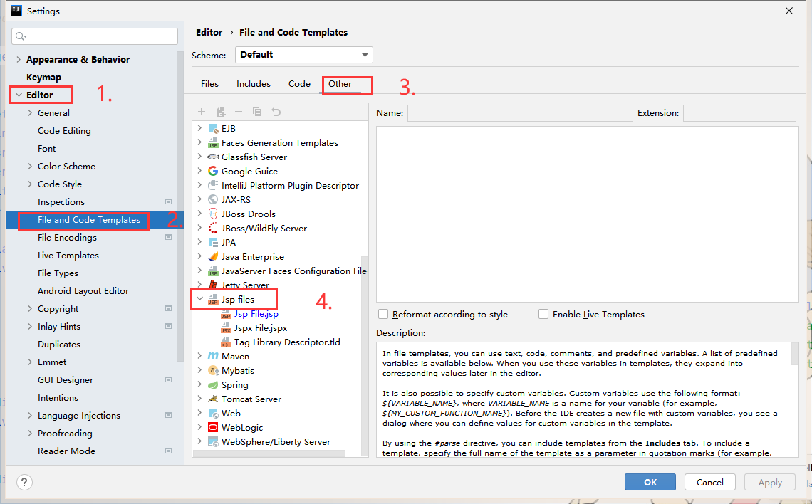Click the Jspx File.jspx file icon
The height and width of the screenshot is (504, 812).
coord(226,328)
